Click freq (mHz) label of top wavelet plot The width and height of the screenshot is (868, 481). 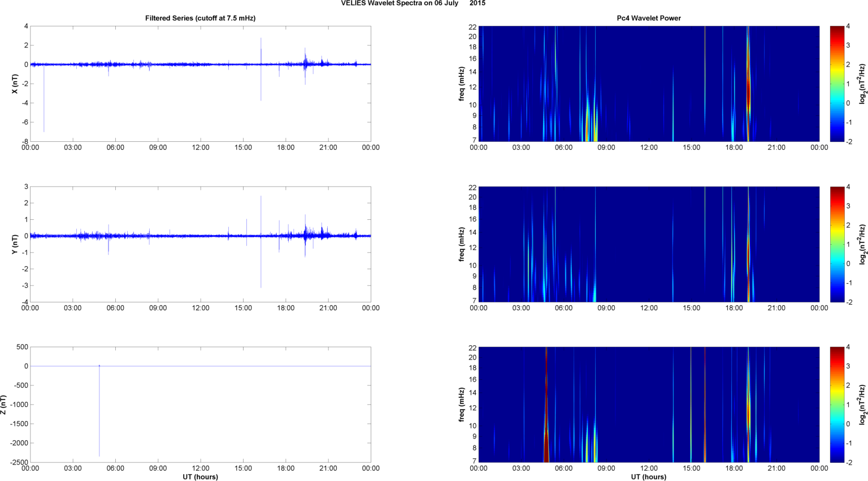click(x=462, y=84)
